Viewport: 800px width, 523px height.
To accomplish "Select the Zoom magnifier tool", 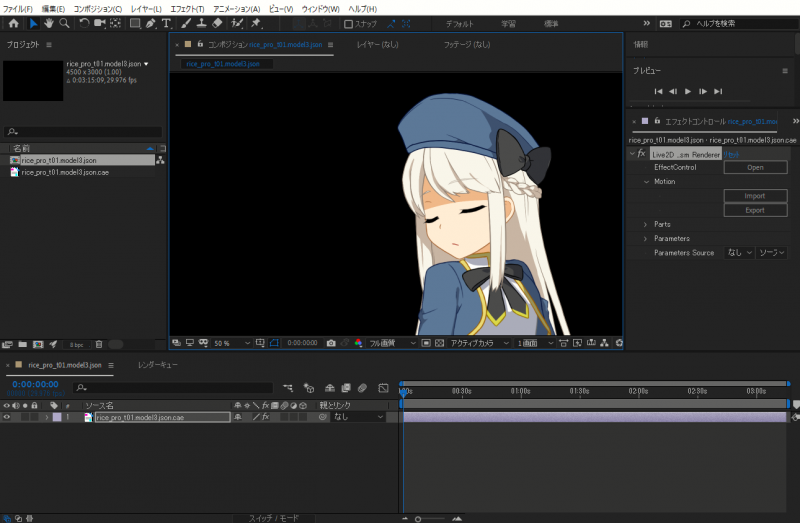I will (x=64, y=23).
